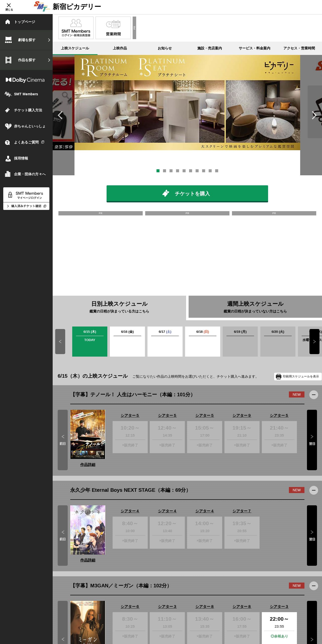The width and height of the screenshot is (322, 644).
Task: Select 上映作品 tab
Action: pos(120,48)
